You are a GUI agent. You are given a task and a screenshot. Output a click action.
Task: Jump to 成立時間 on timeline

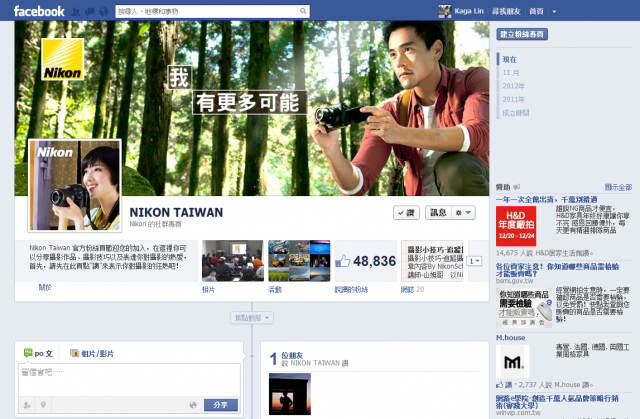516,113
